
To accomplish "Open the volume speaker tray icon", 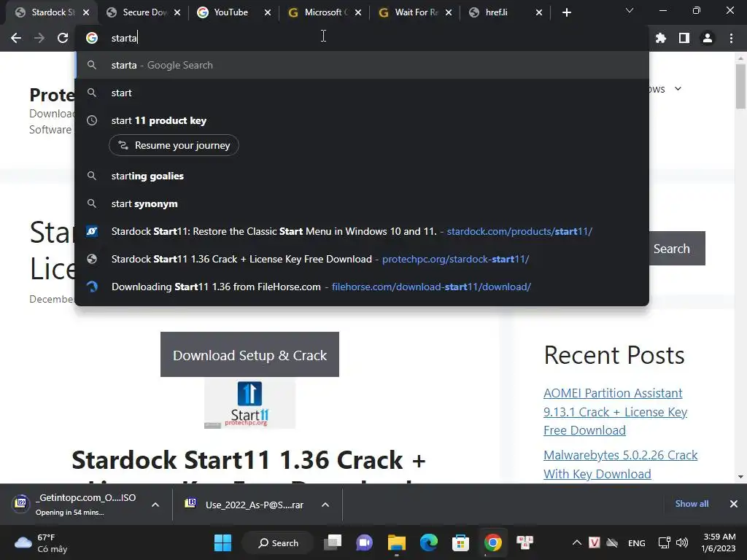I will (682, 542).
